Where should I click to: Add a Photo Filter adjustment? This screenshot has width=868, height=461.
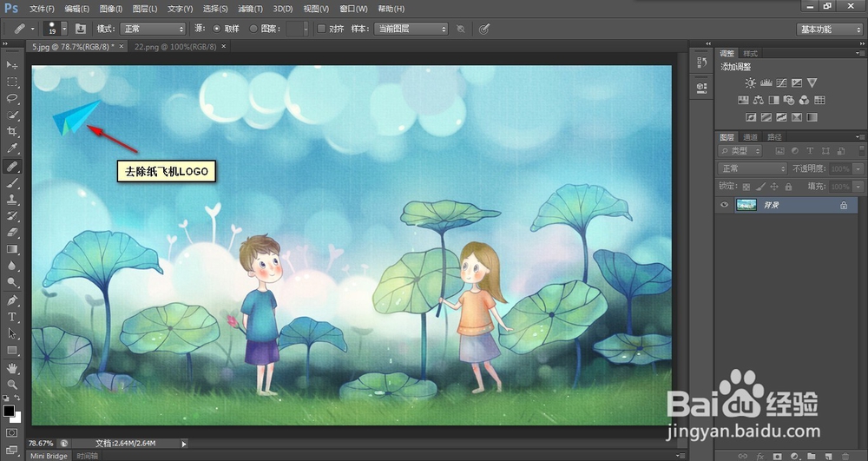pyautogui.click(x=789, y=100)
